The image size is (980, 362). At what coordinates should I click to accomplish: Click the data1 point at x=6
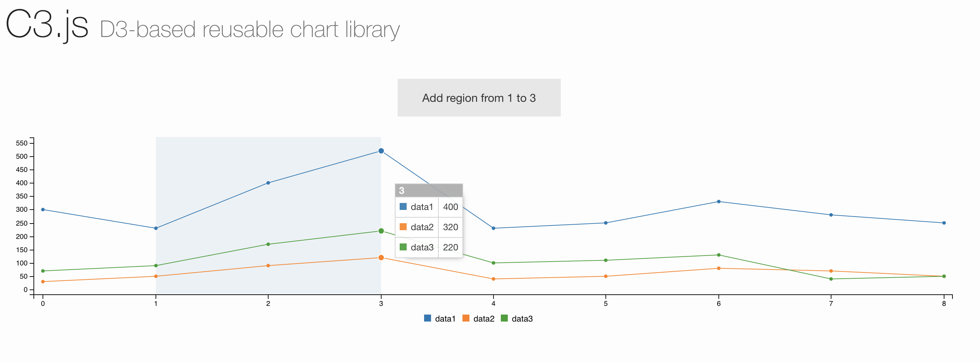point(718,202)
